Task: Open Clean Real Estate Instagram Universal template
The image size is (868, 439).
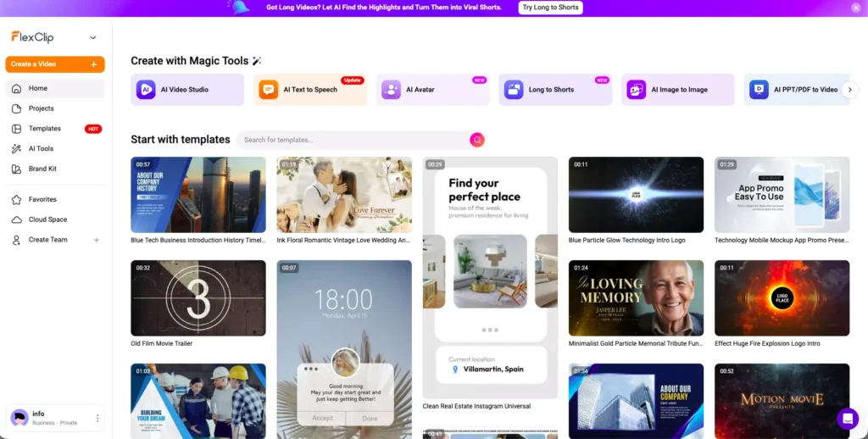Action: pos(491,278)
